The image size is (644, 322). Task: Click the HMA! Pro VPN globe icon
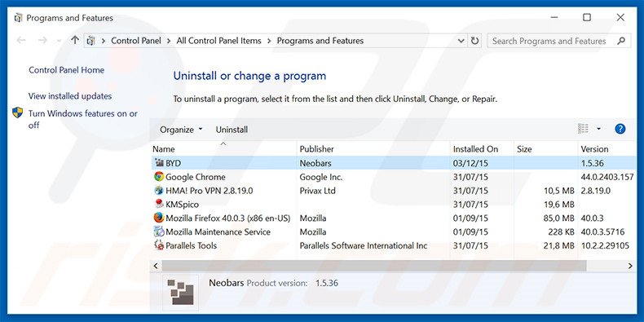[x=159, y=191]
